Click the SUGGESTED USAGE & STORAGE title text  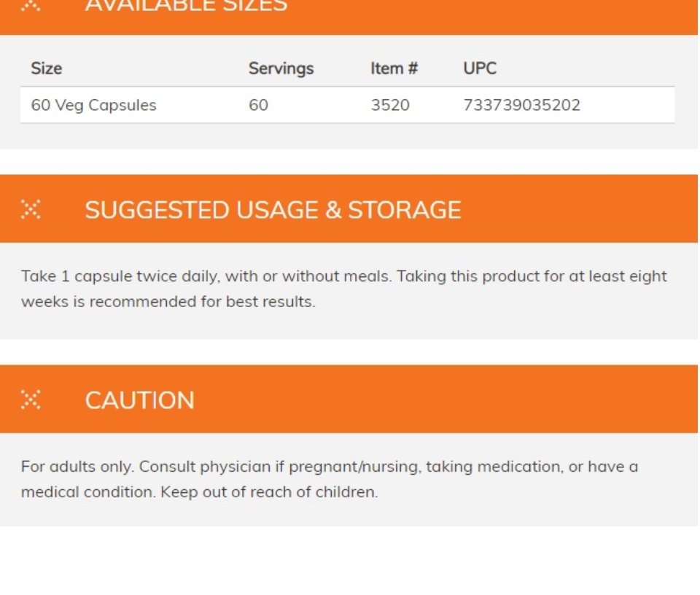tap(273, 210)
